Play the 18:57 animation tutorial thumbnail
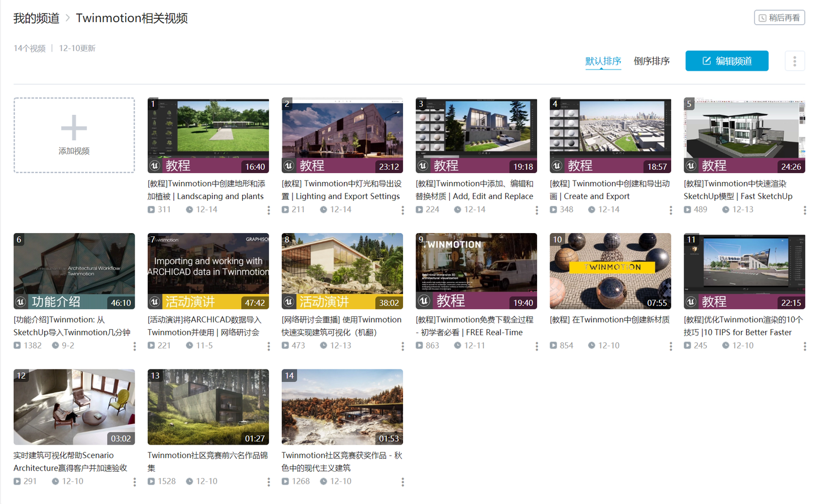This screenshot has height=504, width=815. 610,136
